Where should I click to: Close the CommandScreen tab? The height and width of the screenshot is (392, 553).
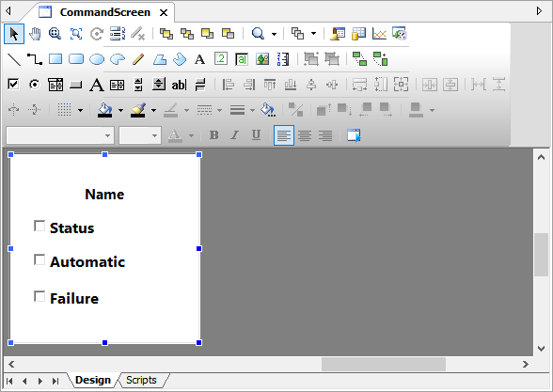[164, 13]
